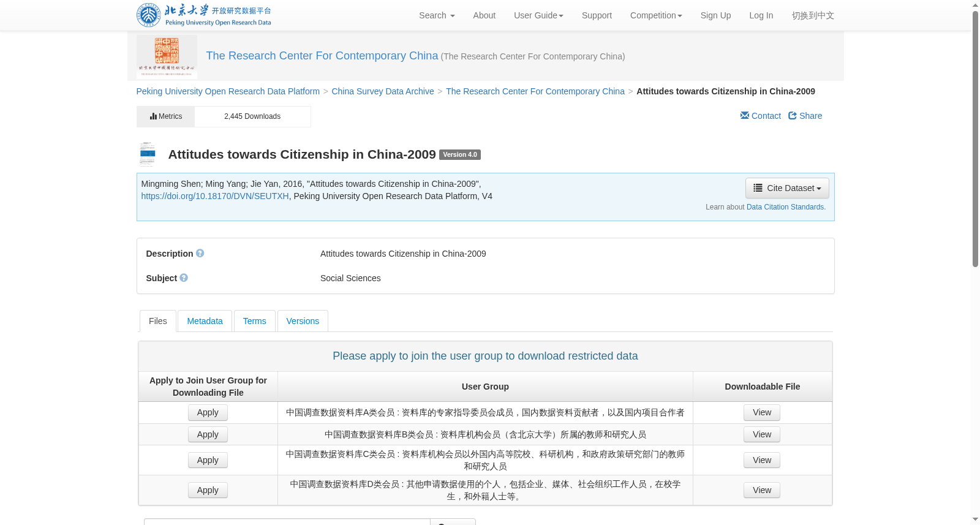Click Apply for C类会员 user group

(208, 460)
